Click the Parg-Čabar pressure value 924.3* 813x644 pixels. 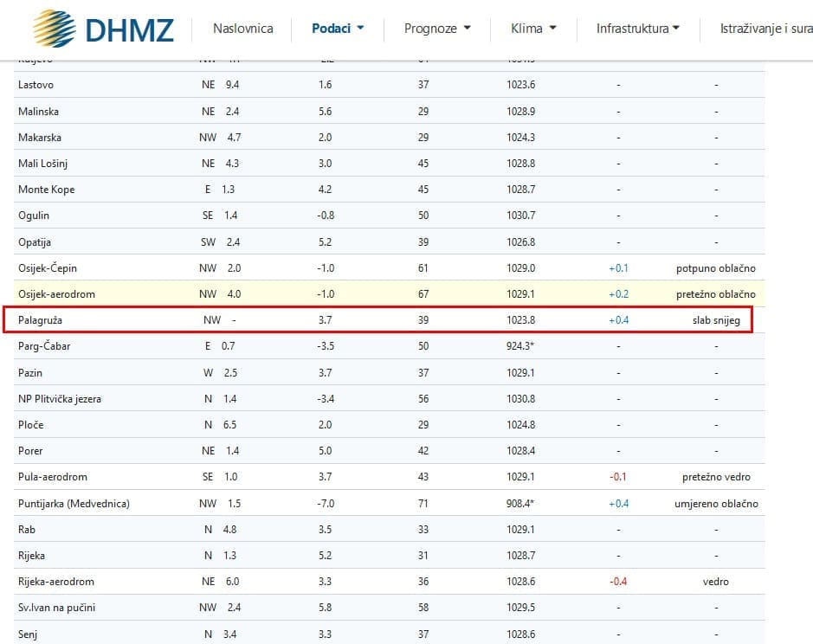[x=521, y=346]
